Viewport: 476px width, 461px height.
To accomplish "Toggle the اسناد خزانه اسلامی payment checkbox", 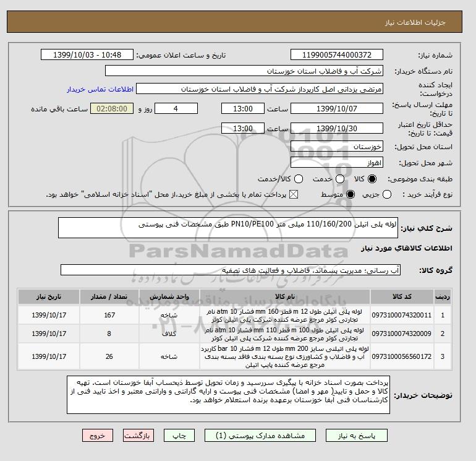I will coord(294,194).
